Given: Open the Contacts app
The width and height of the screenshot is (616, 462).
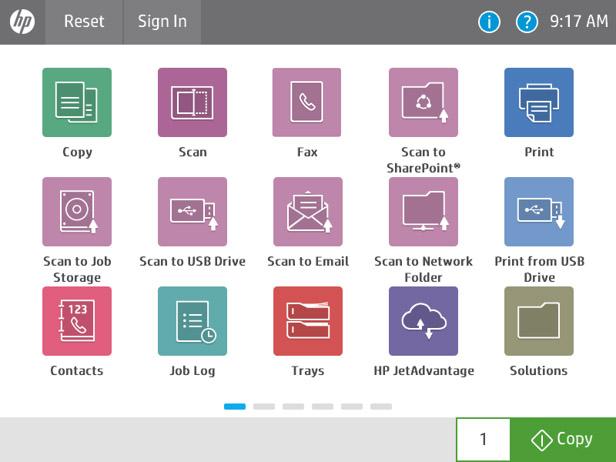Looking at the screenshot, I should coord(77,321).
